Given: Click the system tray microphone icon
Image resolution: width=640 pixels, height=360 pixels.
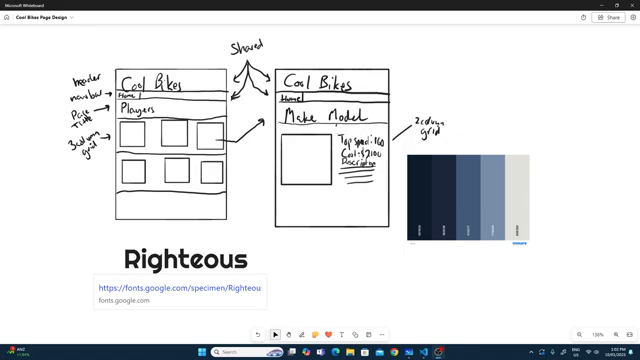Looking at the screenshot, I should coord(553,352).
